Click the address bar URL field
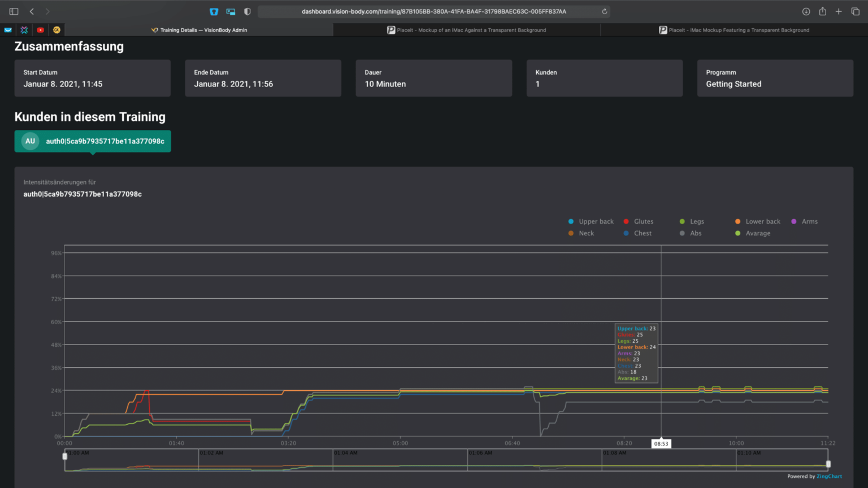Screen dimensions: 868x488 pyautogui.click(x=433, y=11)
